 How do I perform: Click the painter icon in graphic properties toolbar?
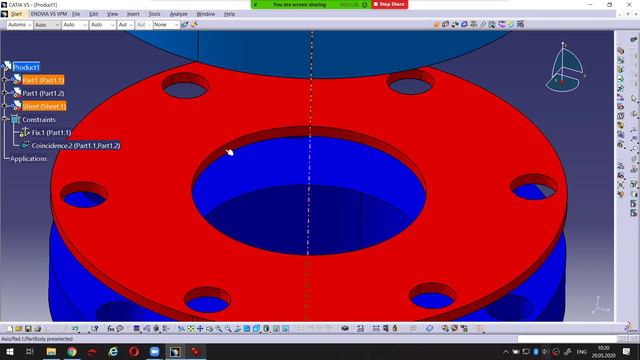tap(194, 24)
